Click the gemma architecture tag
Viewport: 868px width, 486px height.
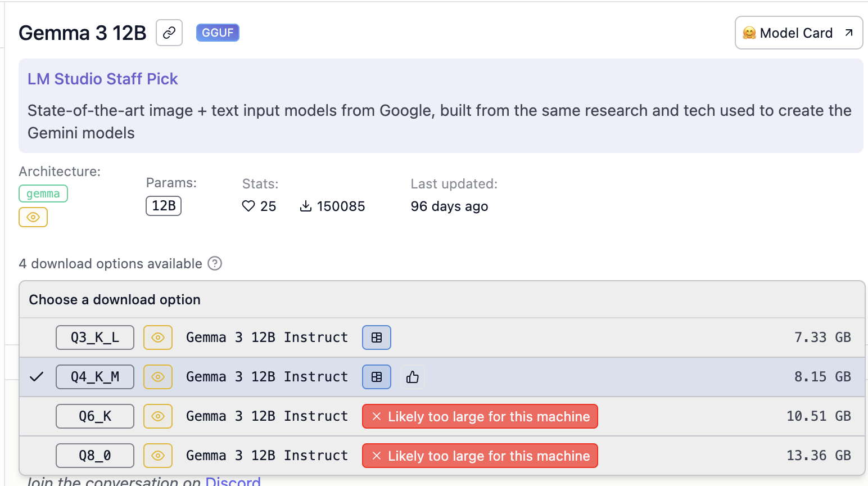click(x=43, y=193)
